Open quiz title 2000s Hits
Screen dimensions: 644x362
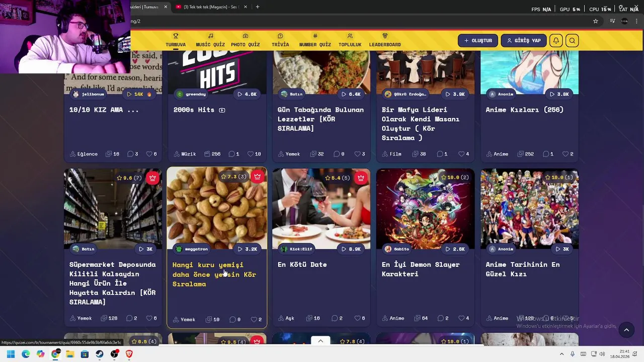pyautogui.click(x=194, y=110)
